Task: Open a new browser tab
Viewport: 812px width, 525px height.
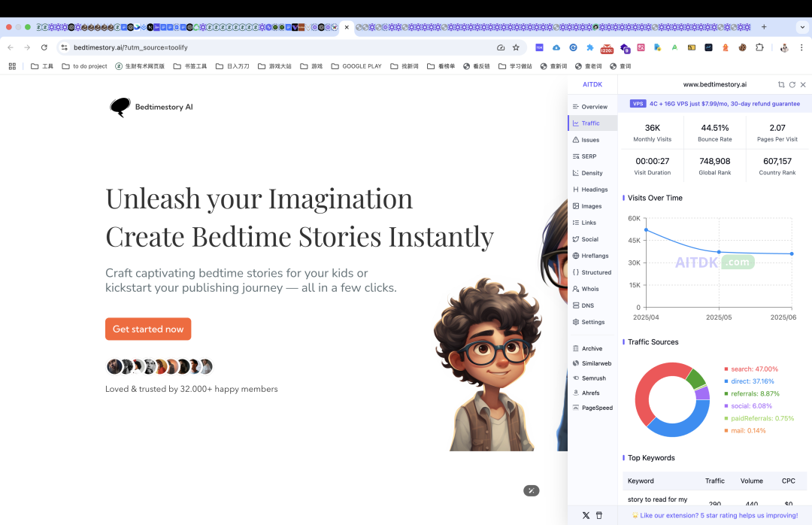Action: point(764,27)
